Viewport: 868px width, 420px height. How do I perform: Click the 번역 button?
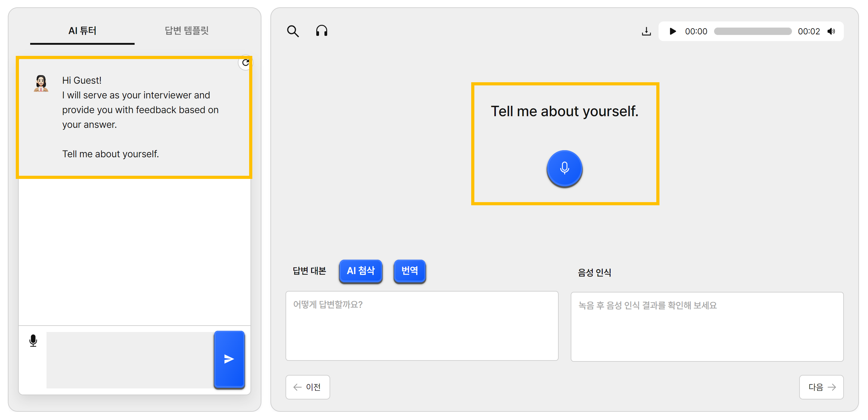coord(409,271)
